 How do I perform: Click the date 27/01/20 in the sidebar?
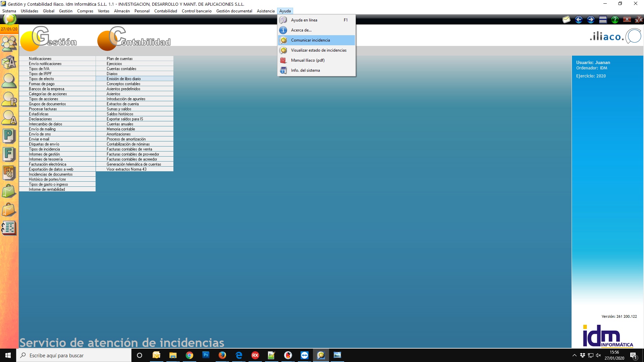[x=9, y=29]
